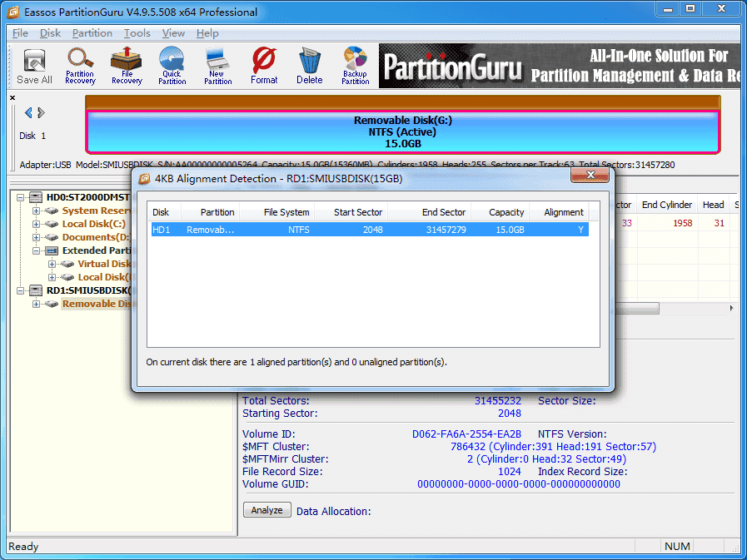The height and width of the screenshot is (560, 747).
Task: Click the Delete partition toolbar icon
Action: (x=310, y=67)
